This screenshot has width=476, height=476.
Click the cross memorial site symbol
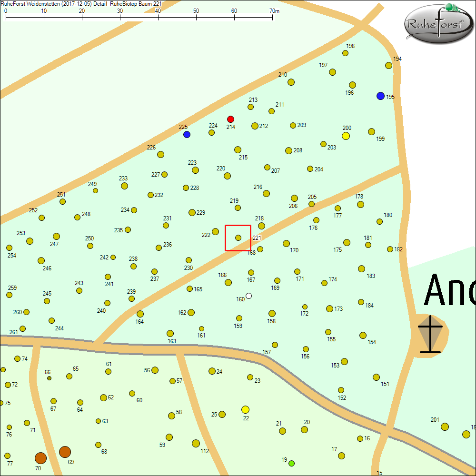[x=430, y=334]
